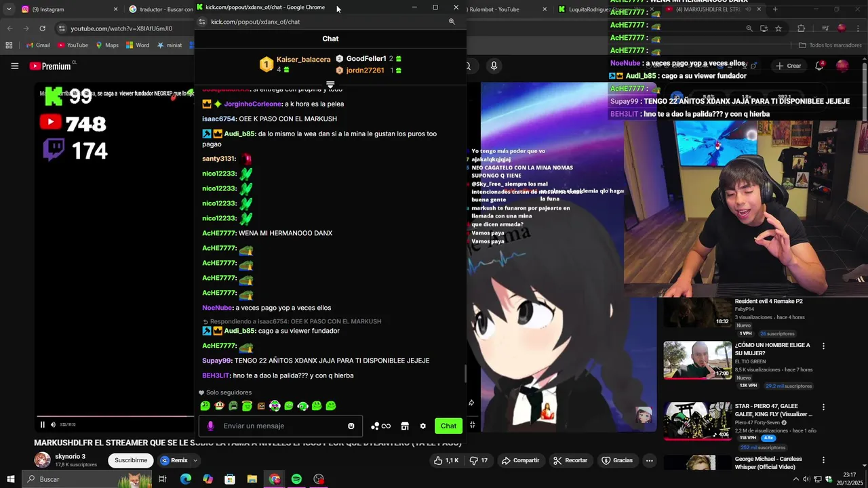
Task: Open skynorio 3 channel avatar
Action: tap(42, 460)
